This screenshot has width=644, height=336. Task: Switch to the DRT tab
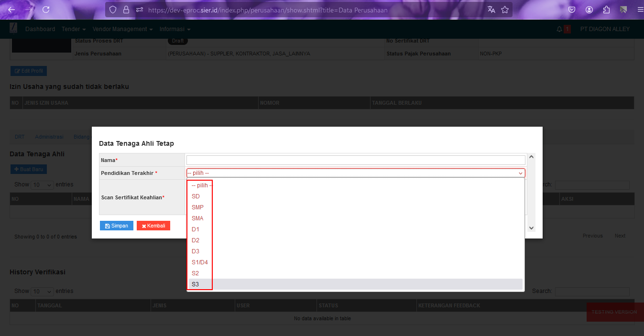tap(20, 137)
